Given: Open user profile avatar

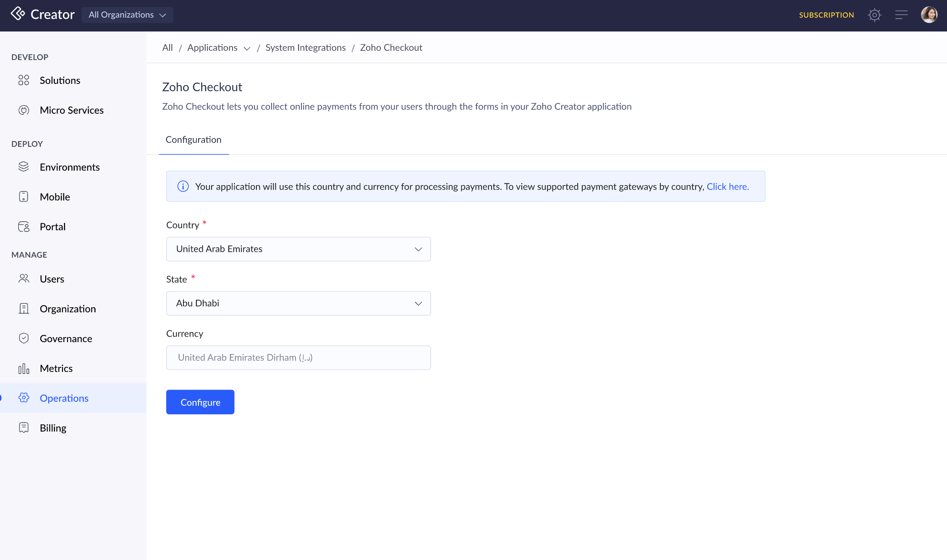Looking at the screenshot, I should click(x=929, y=15).
